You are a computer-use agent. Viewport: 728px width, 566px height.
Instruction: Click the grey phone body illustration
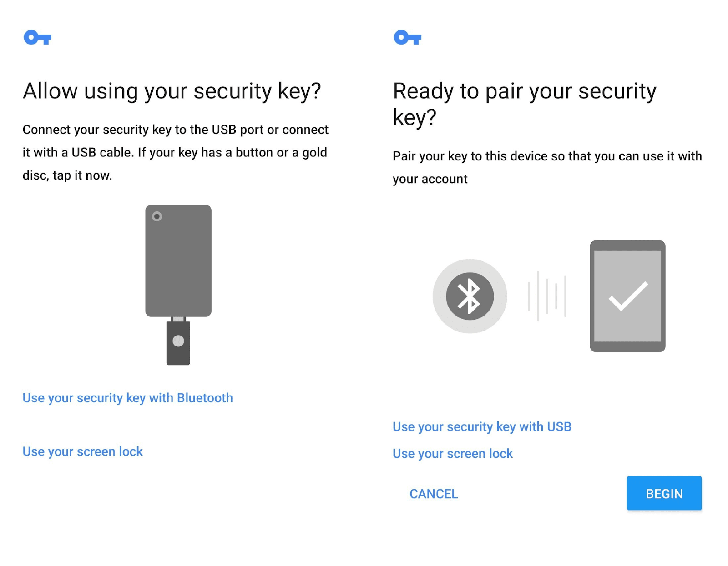178,260
